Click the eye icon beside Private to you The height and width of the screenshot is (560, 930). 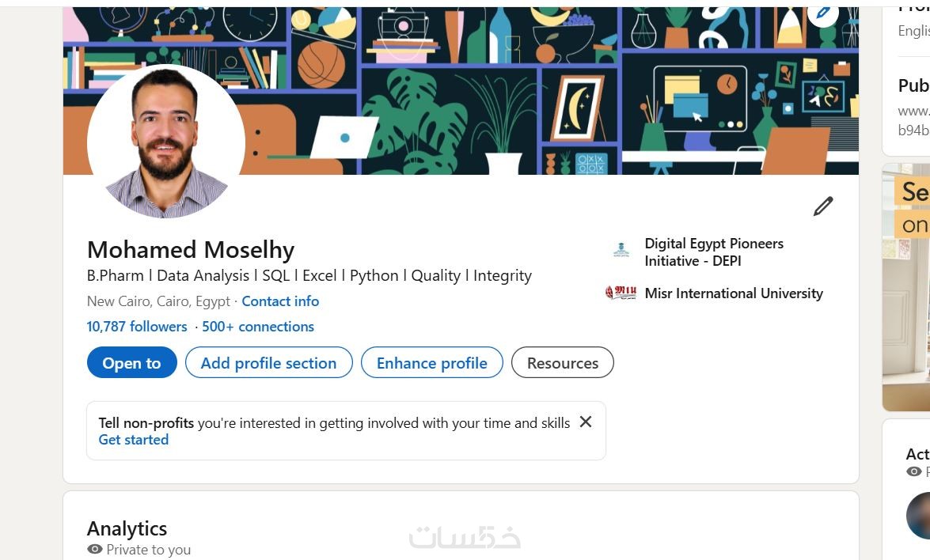pos(95,549)
